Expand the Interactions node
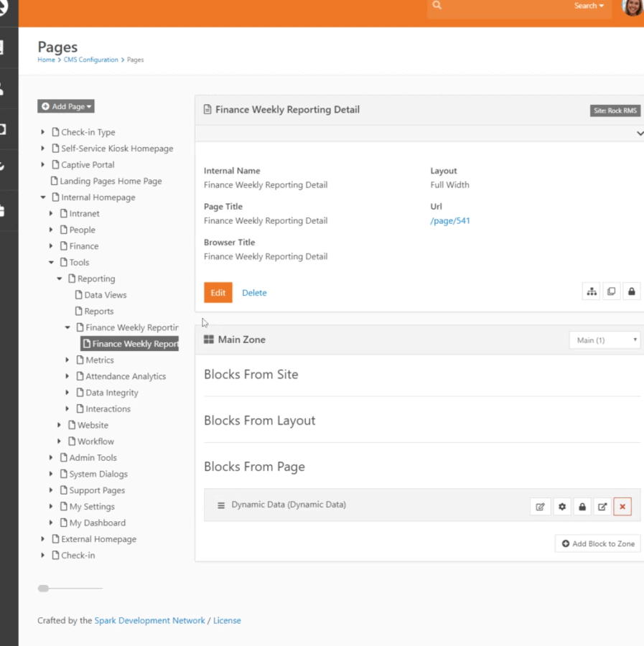The width and height of the screenshot is (644, 646). [x=67, y=408]
